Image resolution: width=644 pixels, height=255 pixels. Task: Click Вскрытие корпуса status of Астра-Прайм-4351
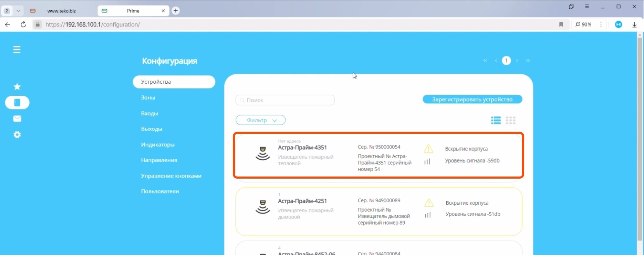(466, 149)
